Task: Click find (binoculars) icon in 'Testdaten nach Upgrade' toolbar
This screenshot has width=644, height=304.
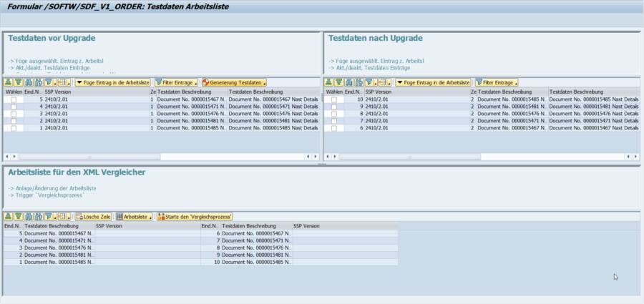Action: (348, 83)
